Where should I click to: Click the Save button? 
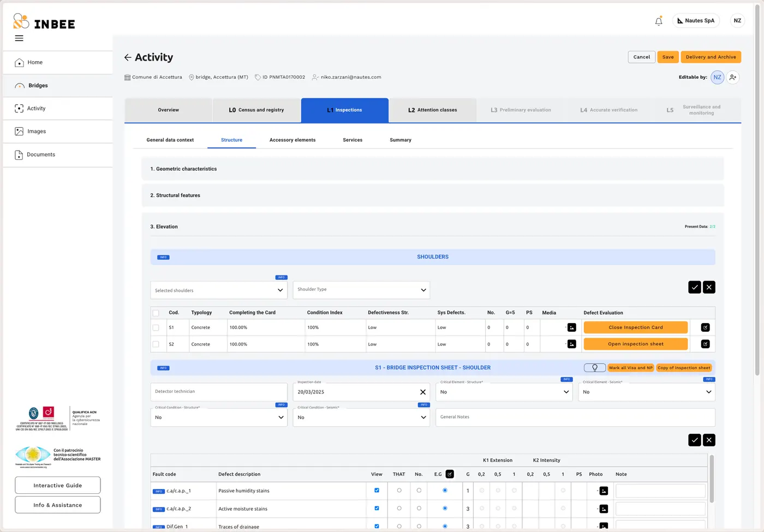pyautogui.click(x=668, y=57)
